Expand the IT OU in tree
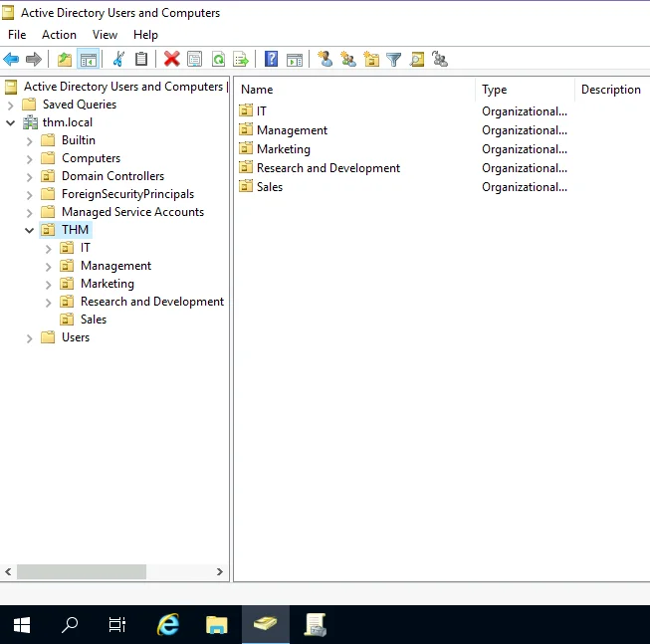The width and height of the screenshot is (650, 644). tap(49, 249)
